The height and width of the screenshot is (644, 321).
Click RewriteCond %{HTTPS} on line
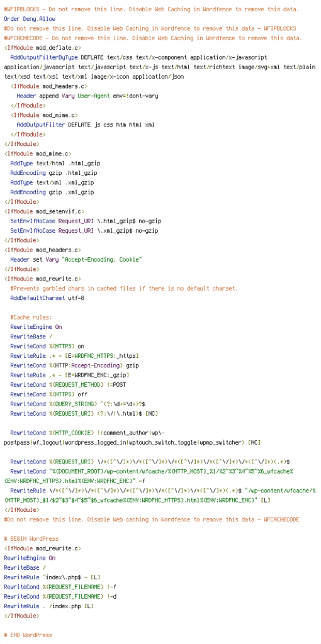(47, 347)
